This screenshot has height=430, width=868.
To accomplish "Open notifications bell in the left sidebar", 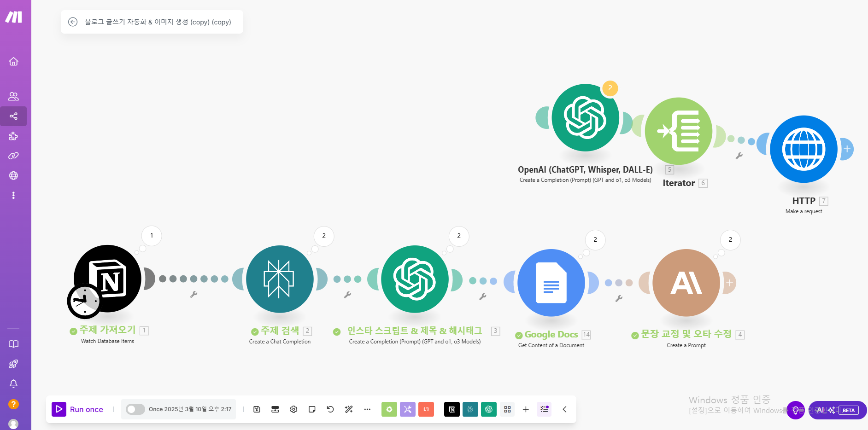I will 13,384.
